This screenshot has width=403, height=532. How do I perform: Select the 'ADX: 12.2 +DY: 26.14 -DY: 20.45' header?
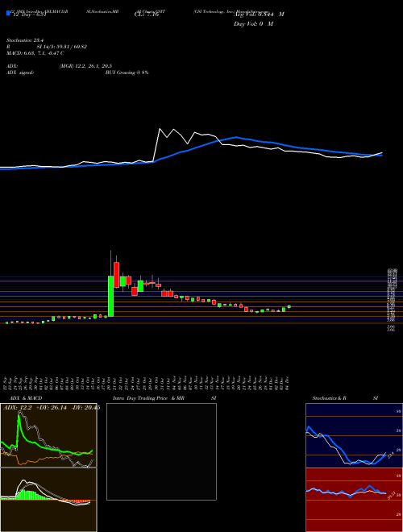(52, 408)
